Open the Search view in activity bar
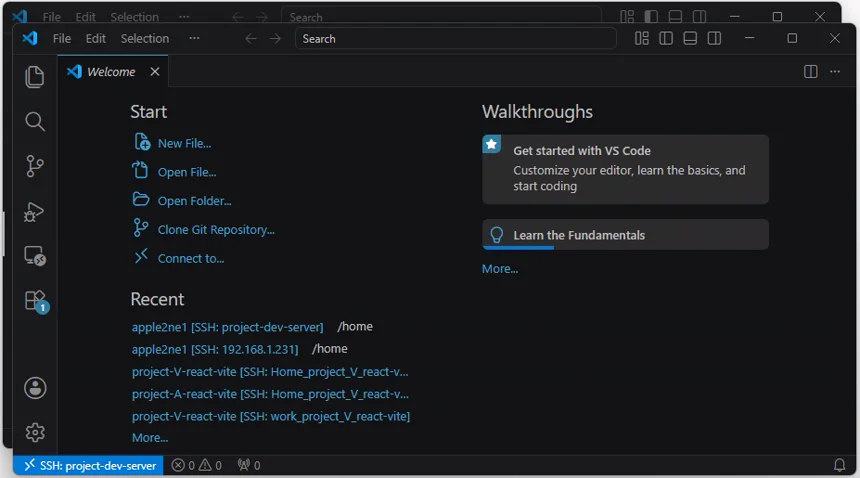 tap(35, 121)
